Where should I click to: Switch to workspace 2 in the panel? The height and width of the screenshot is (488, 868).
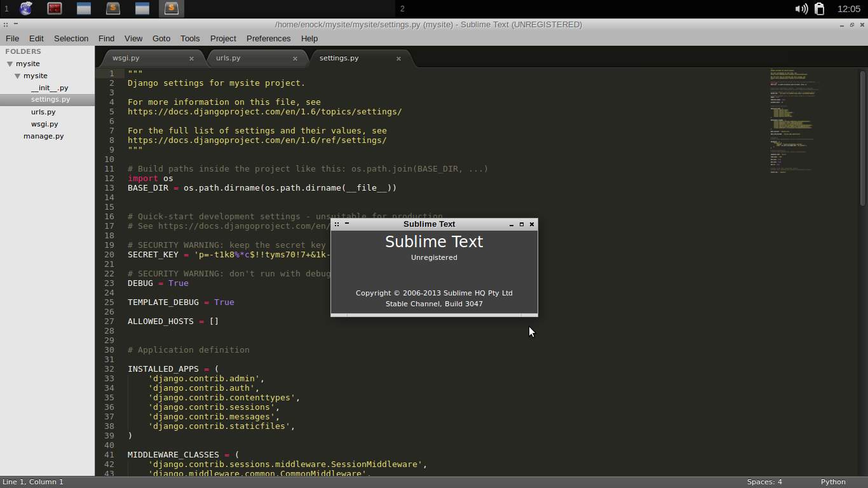(402, 9)
